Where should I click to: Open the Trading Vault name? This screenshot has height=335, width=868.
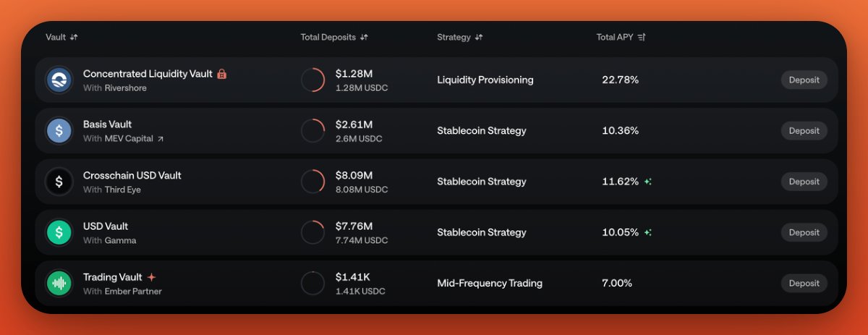tap(112, 277)
